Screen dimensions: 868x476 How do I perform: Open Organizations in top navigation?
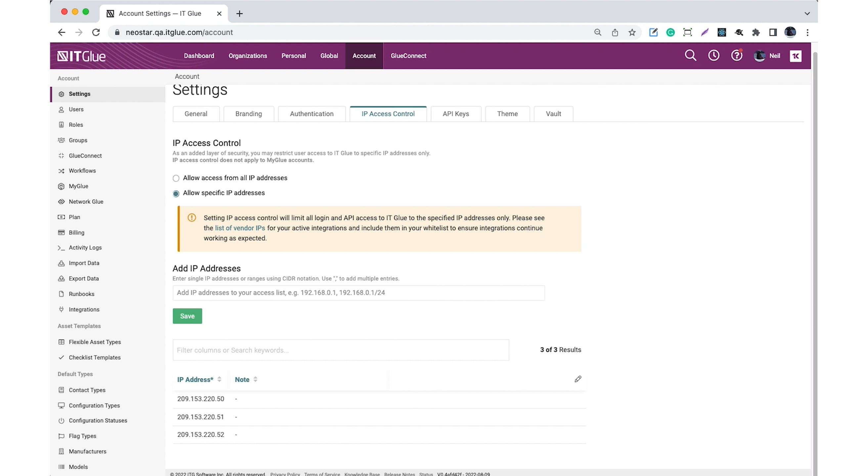click(248, 56)
